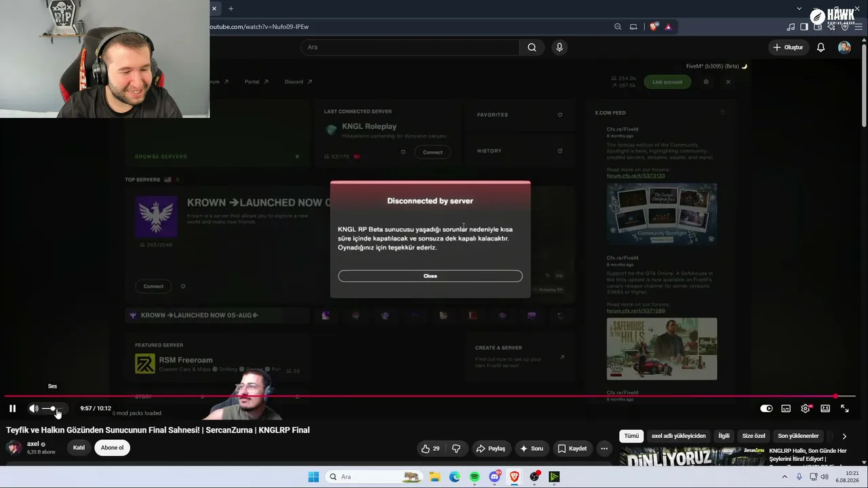Open Spotify from the taskbar
The width and height of the screenshot is (868, 488).
(475, 477)
